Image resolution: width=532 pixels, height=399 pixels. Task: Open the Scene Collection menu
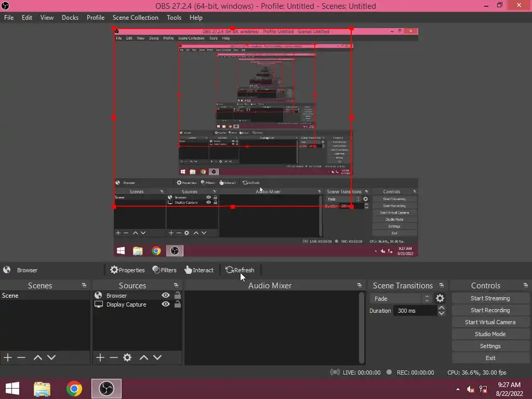[136, 18]
